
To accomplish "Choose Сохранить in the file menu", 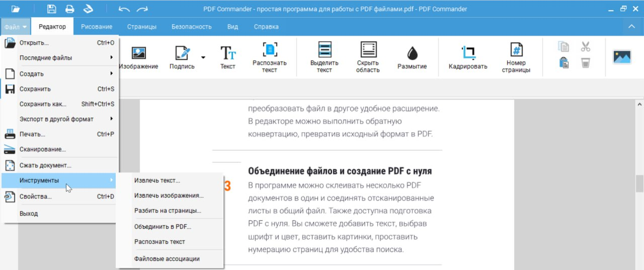I will tap(59, 89).
